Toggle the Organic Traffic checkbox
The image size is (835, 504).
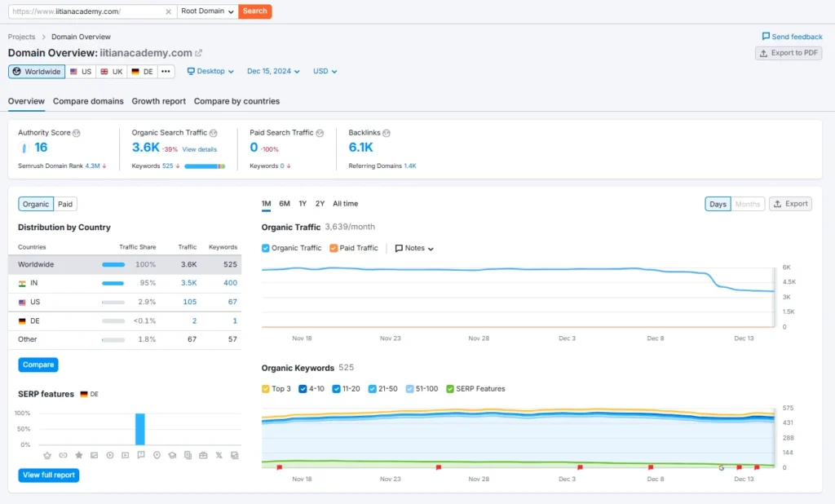coord(265,248)
